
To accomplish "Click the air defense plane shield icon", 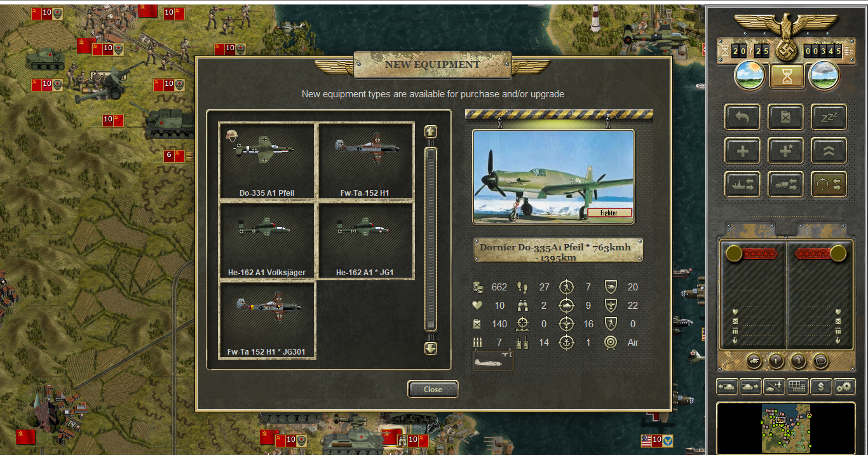I will [x=611, y=305].
